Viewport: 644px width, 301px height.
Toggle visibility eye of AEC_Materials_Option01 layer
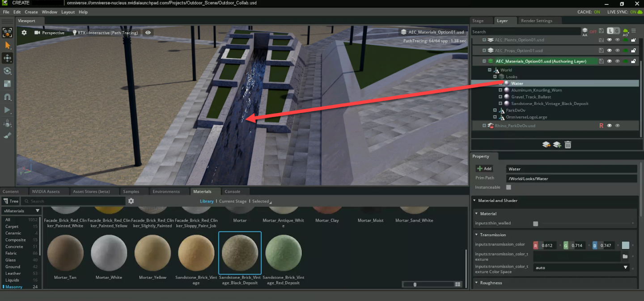coord(609,61)
